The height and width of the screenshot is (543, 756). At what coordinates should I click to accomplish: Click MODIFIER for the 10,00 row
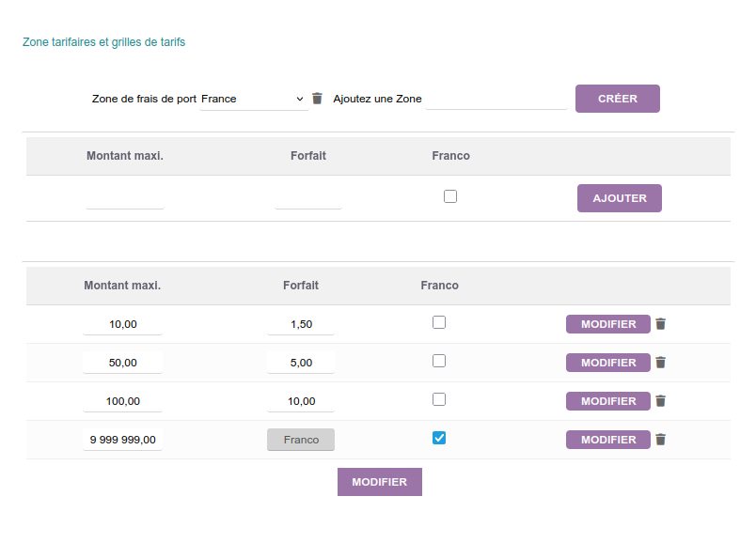[x=607, y=324]
